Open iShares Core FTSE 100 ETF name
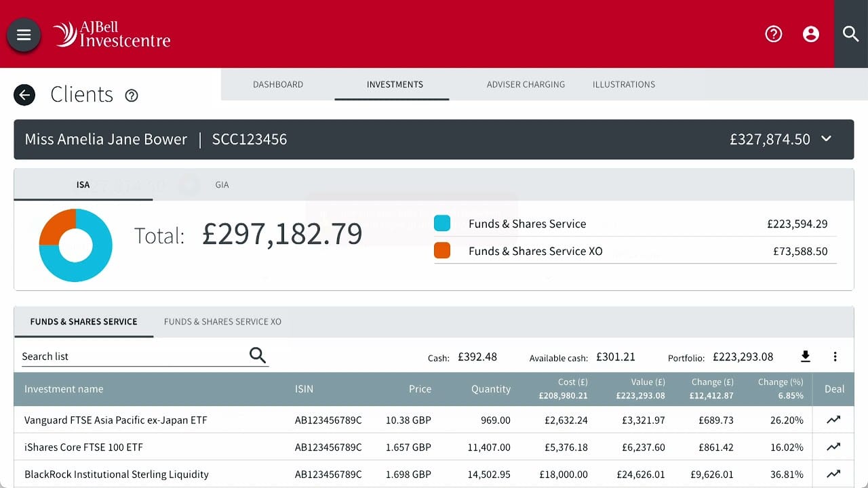This screenshot has height=488, width=868. [x=83, y=447]
